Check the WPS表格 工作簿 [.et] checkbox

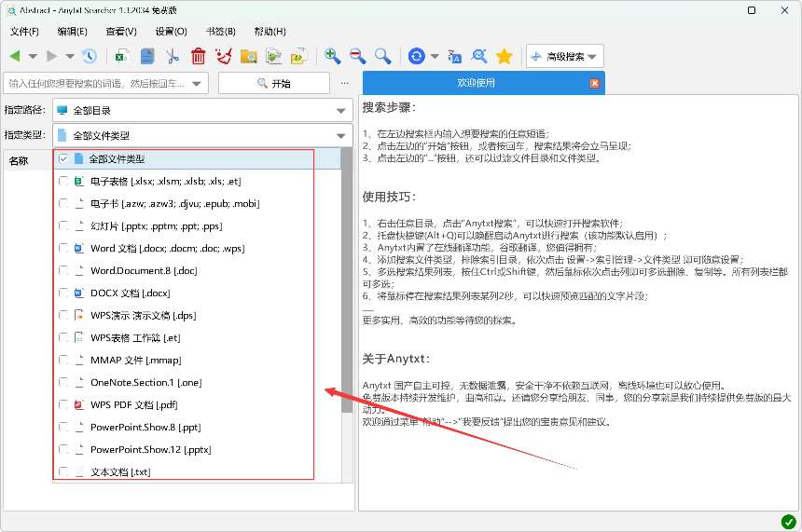(62, 338)
